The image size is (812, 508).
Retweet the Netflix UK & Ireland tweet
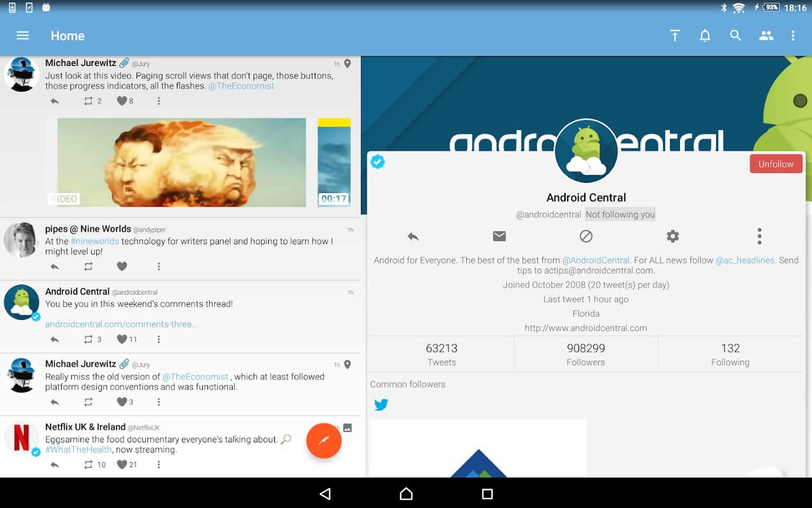click(89, 465)
